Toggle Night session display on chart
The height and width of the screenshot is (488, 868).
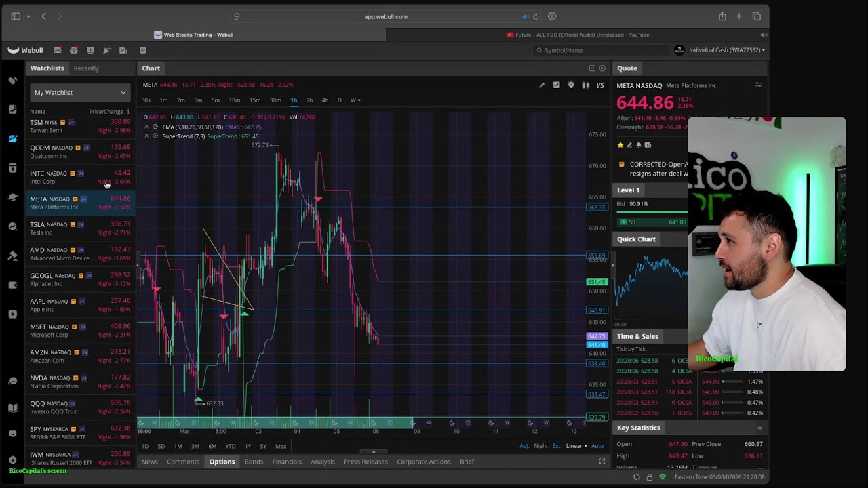click(x=540, y=446)
